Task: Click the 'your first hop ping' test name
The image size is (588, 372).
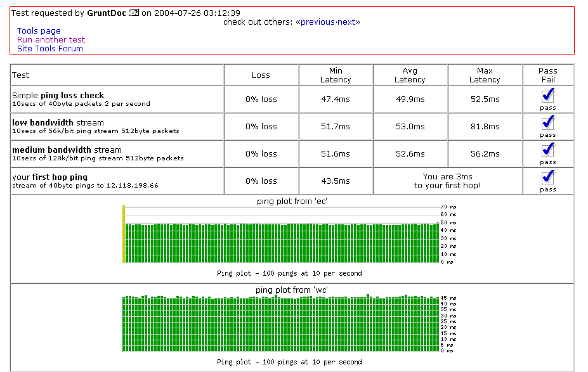Action: [x=49, y=177]
